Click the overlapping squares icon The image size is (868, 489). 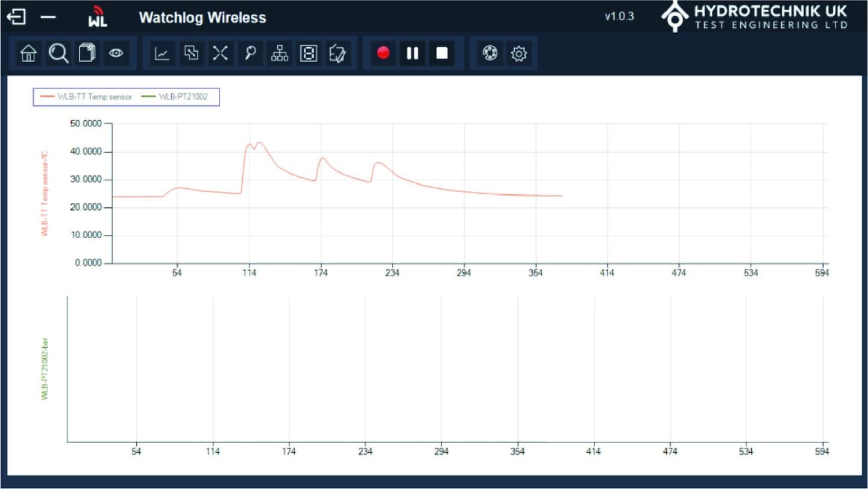[191, 54]
